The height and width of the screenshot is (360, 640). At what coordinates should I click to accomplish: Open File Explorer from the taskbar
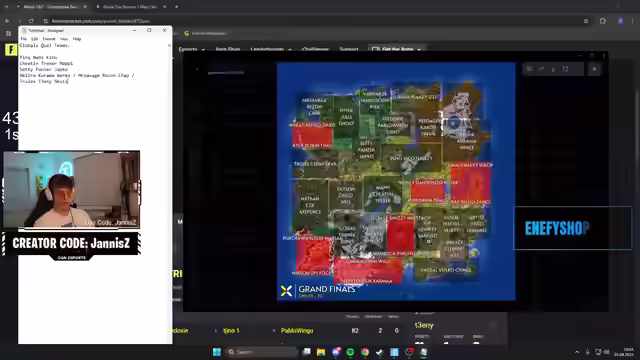(x=321, y=352)
